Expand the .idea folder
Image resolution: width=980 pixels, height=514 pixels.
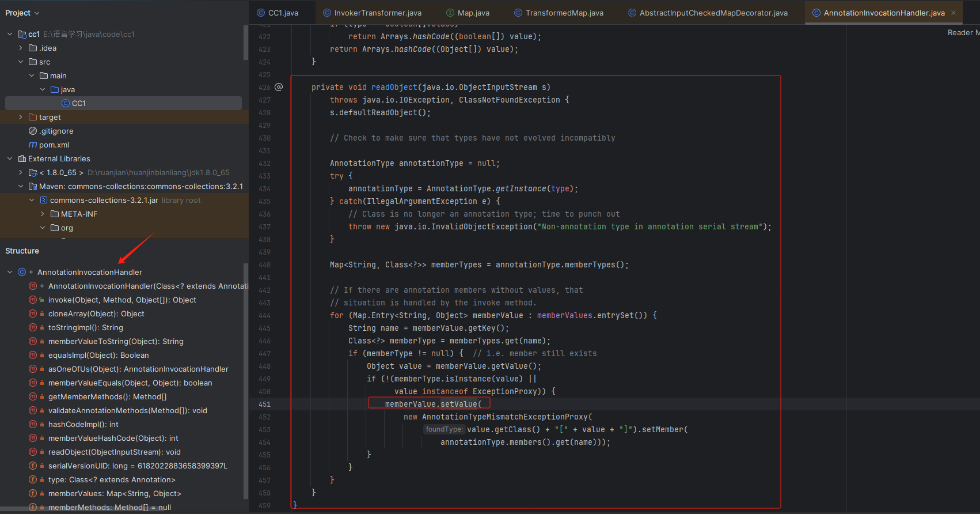pos(21,48)
